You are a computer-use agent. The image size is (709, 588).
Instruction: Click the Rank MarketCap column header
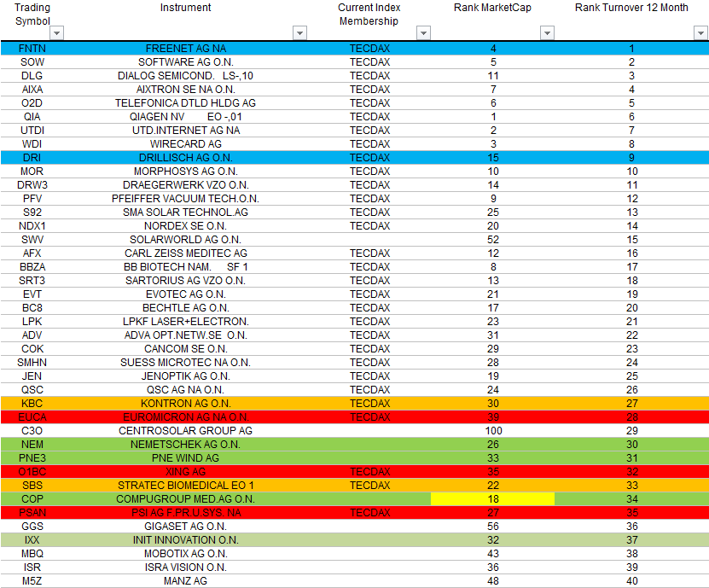click(492, 8)
